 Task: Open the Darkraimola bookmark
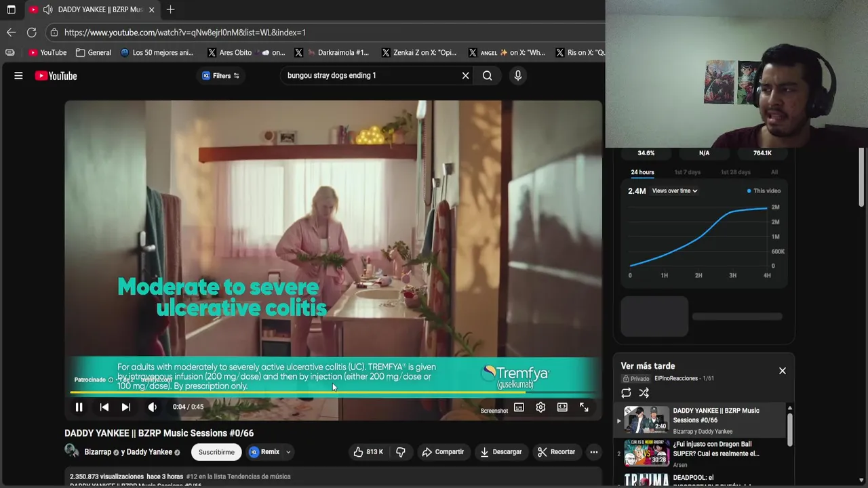pos(332,53)
